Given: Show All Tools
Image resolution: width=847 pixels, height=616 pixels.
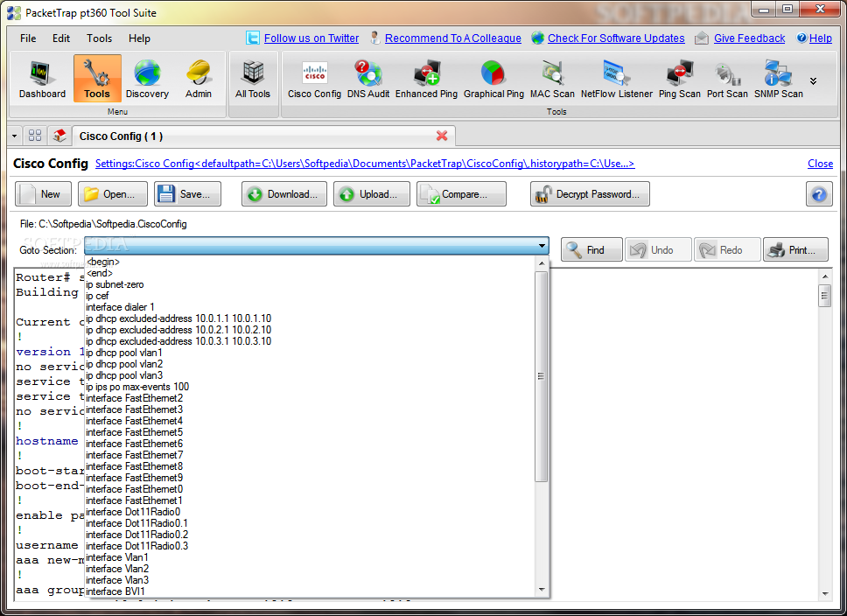Looking at the screenshot, I should [252, 80].
